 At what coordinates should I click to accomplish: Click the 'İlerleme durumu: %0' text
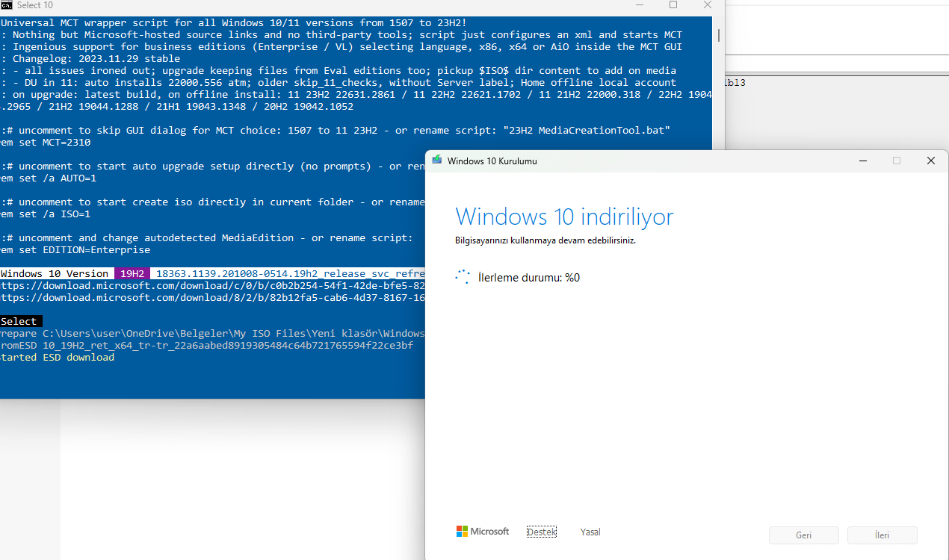(529, 278)
